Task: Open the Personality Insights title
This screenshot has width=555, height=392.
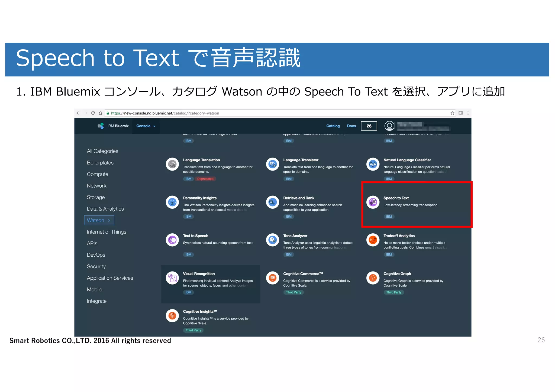Action: (200, 198)
